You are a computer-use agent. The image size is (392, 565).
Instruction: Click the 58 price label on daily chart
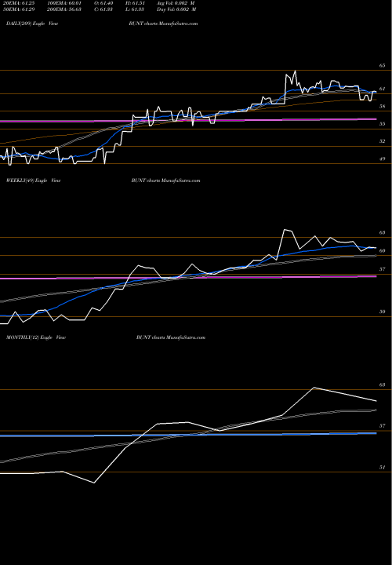point(382,106)
